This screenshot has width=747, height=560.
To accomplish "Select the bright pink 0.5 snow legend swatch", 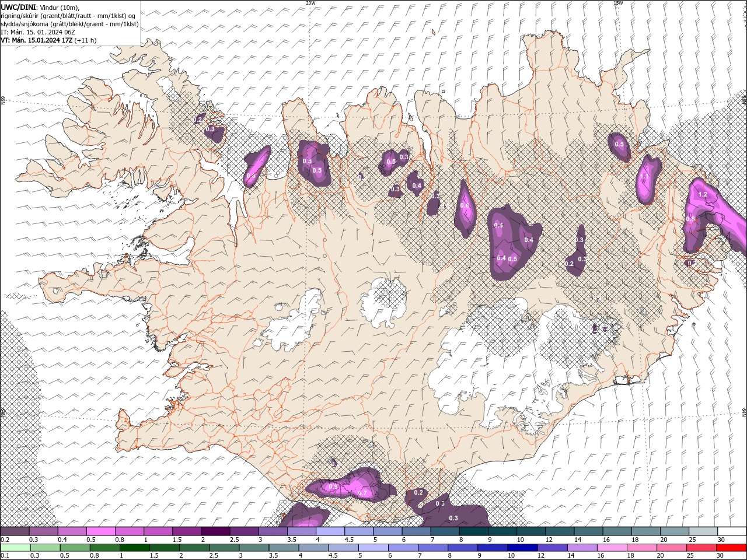I will tap(100, 531).
